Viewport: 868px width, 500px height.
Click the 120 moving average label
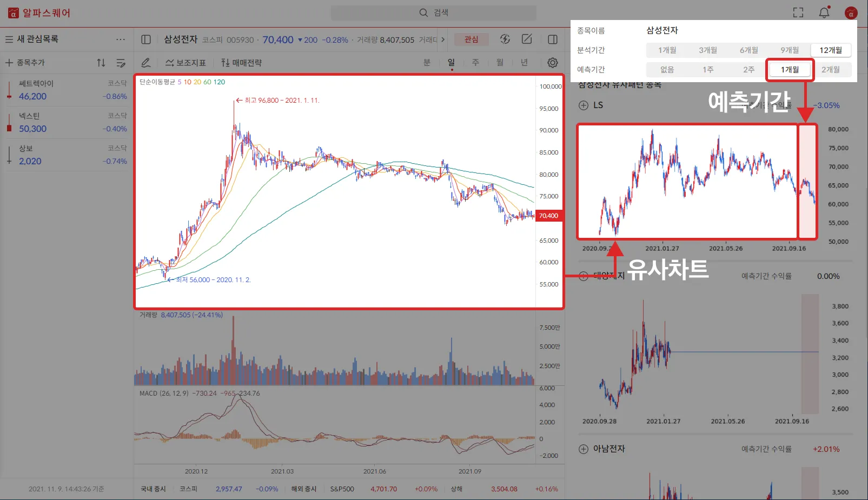pos(219,82)
